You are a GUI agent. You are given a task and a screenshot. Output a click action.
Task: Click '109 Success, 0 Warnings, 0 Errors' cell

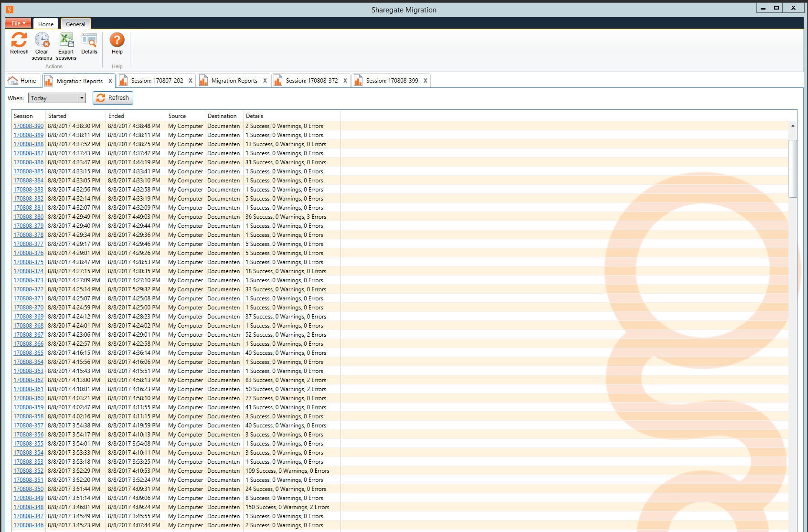pos(287,471)
